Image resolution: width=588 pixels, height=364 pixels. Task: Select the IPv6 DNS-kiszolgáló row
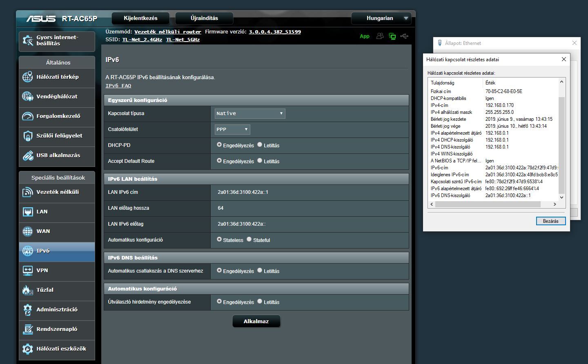[493, 195]
